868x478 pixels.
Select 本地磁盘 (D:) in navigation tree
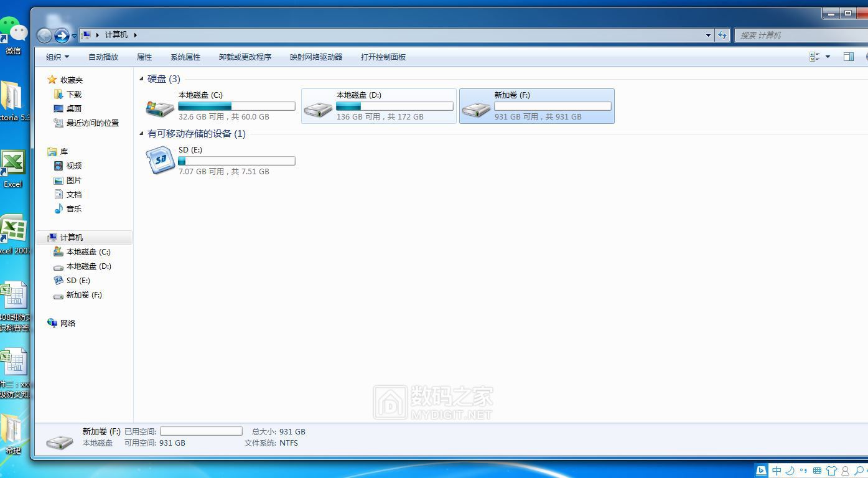pyautogui.click(x=88, y=266)
